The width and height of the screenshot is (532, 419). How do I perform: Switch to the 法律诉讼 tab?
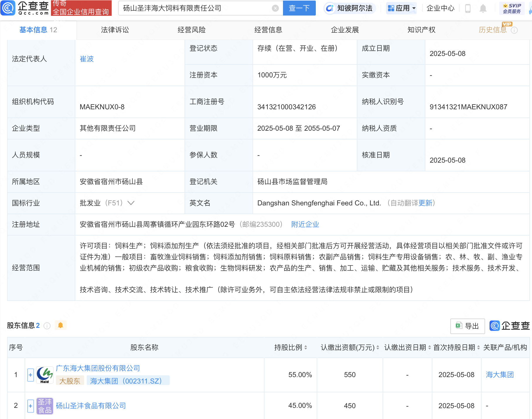115,30
